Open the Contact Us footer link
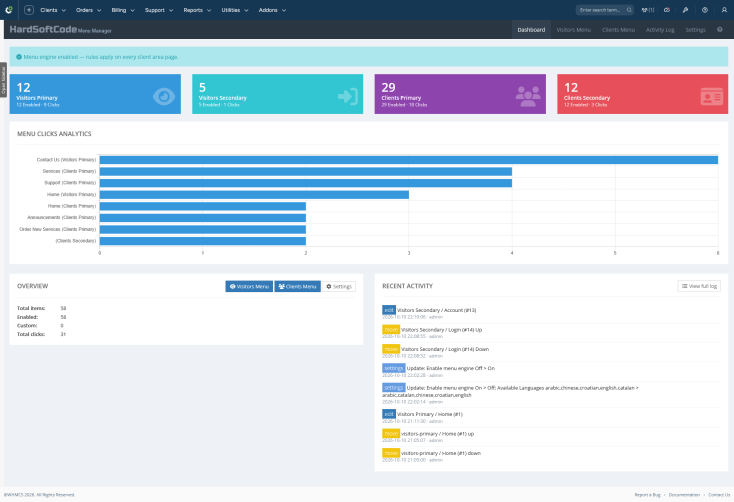 (x=719, y=495)
